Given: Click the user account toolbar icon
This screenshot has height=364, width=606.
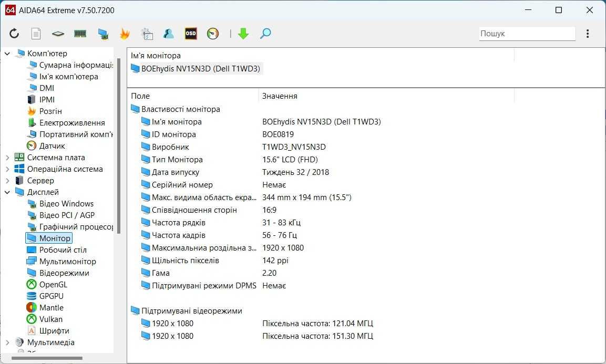Looking at the screenshot, I should point(169,34).
